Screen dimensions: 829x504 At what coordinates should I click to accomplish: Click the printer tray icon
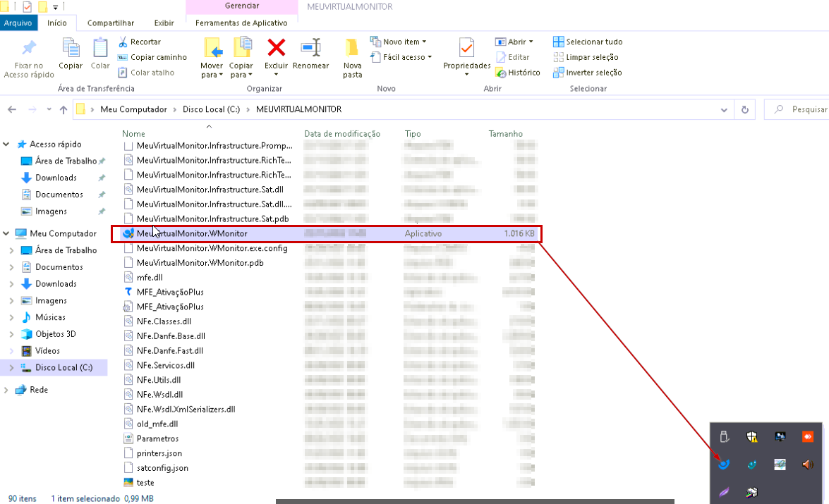coord(752,493)
